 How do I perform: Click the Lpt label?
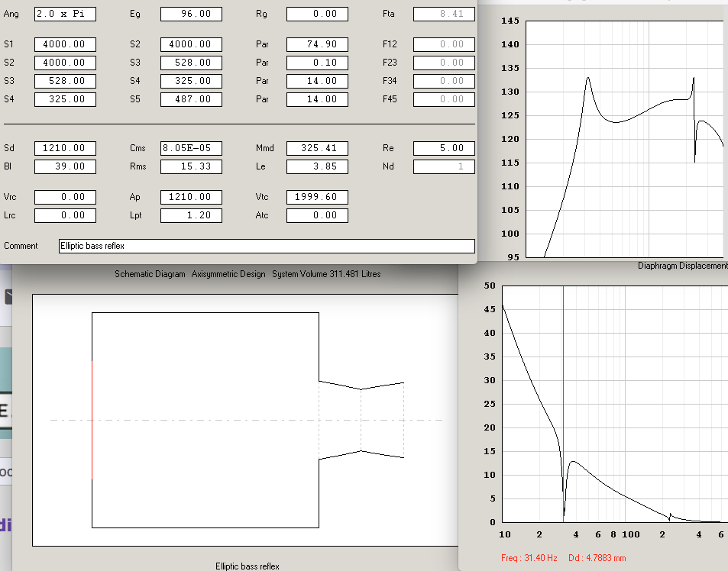pos(135,215)
